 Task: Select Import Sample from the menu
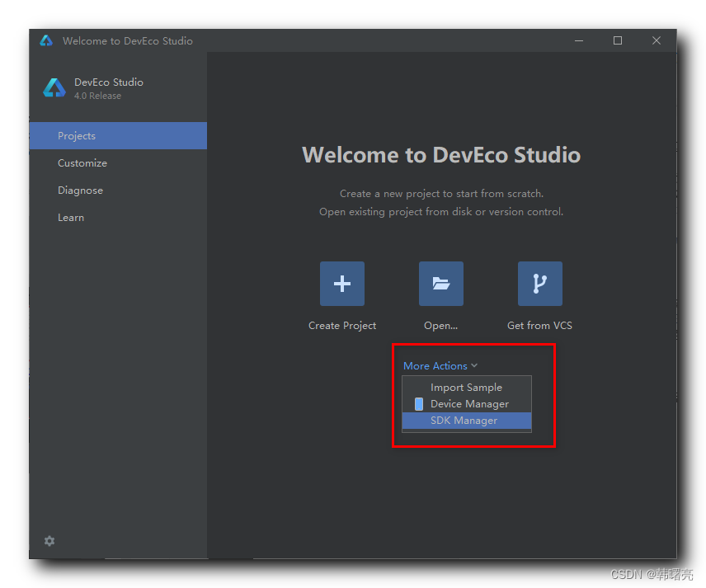(x=466, y=388)
